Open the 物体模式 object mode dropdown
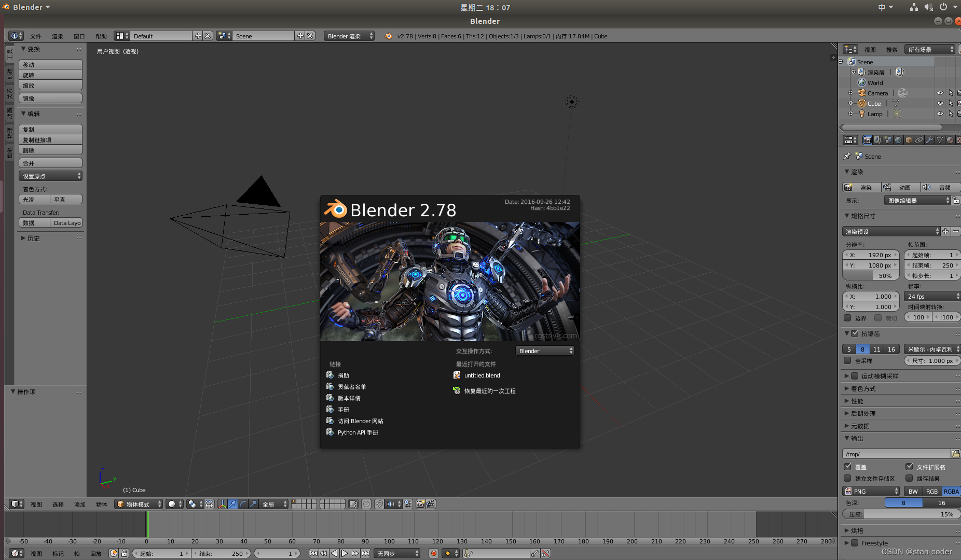Image resolution: width=961 pixels, height=560 pixels. point(138,504)
